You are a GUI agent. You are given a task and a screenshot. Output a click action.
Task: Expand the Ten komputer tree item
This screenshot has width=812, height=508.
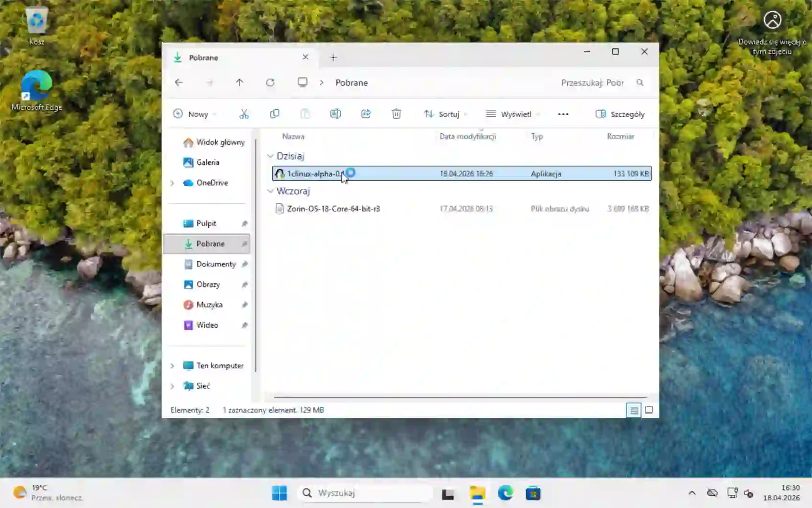point(172,365)
